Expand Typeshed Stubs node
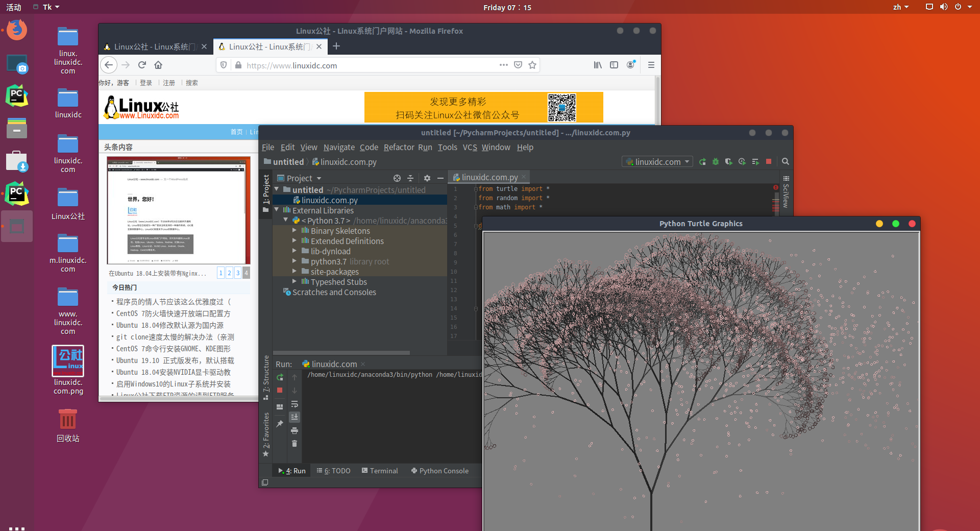This screenshot has height=531, width=980. [295, 281]
